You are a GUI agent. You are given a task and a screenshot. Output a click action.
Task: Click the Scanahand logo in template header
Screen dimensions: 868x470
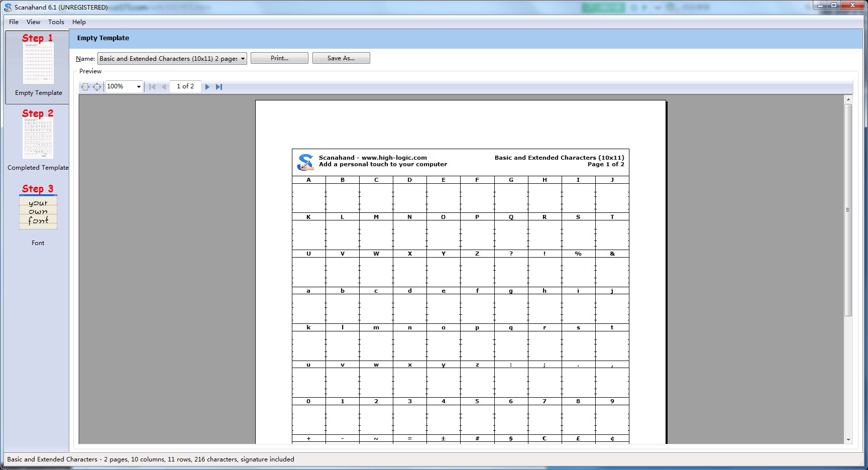coord(305,162)
